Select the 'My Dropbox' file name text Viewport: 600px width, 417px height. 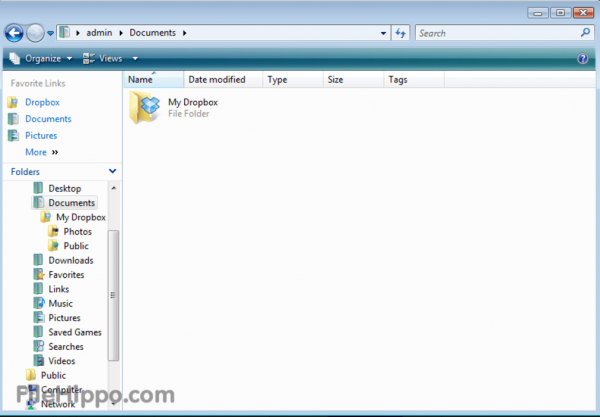[193, 102]
